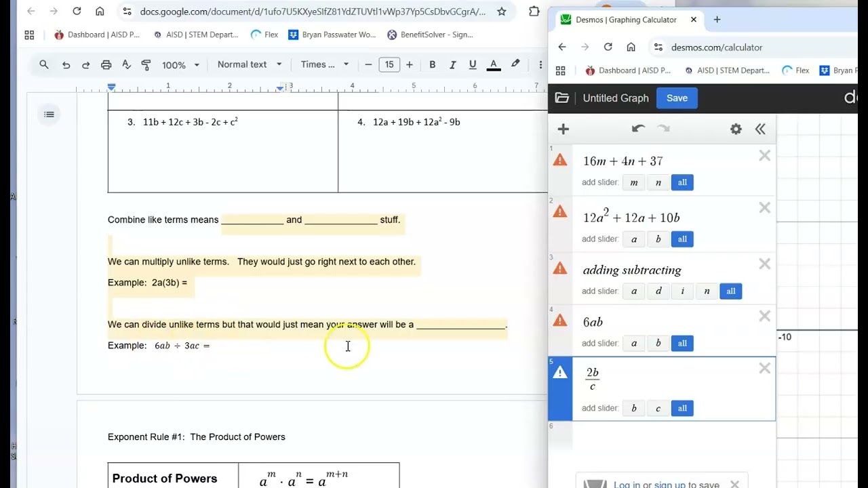This screenshot has height=488, width=868.
Task: Add a new item with Desmos plus button
Action: tap(564, 129)
